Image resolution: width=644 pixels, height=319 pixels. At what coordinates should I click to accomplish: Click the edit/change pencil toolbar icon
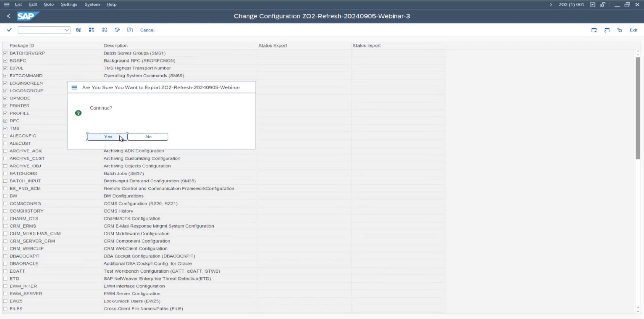click(x=117, y=30)
